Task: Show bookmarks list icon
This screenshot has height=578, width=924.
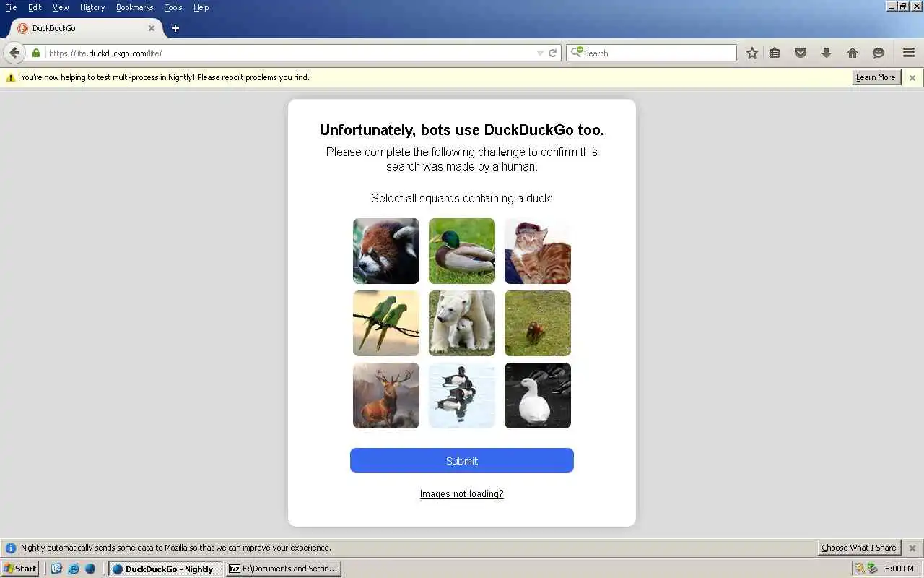Action: pos(775,53)
